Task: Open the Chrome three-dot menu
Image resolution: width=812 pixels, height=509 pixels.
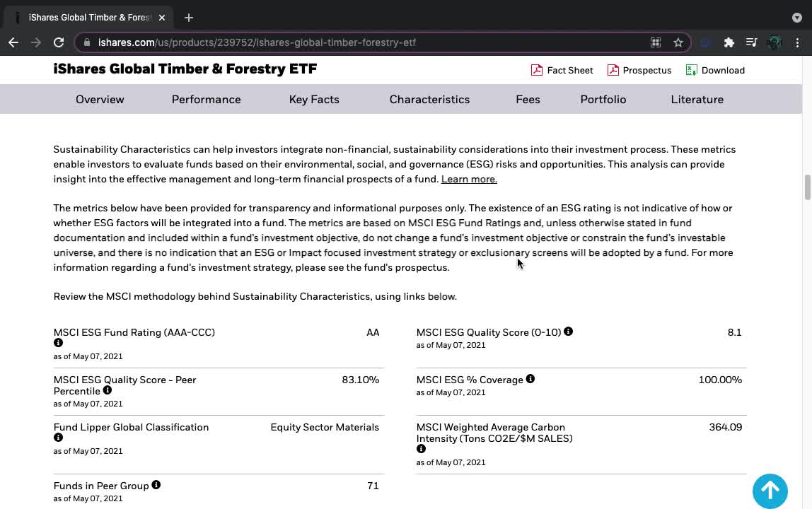Action: [x=798, y=42]
